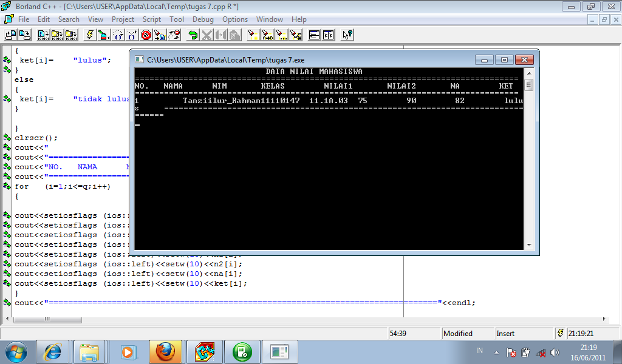Open the Project window toolbar icon
Image resolution: width=622 pixels, height=364 pixels.
point(314,35)
